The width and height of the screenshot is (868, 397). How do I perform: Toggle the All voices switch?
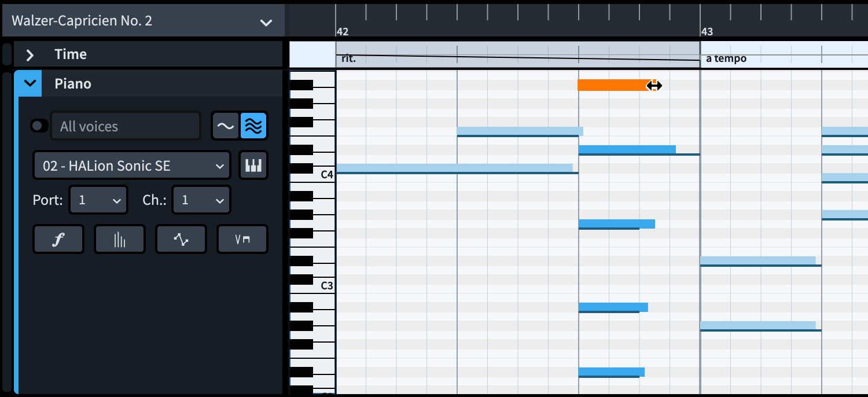[39, 126]
